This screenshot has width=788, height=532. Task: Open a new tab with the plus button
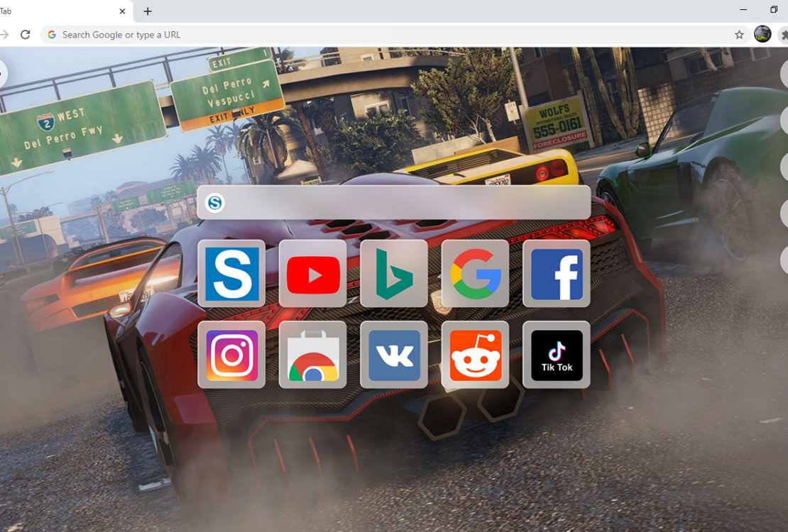pyautogui.click(x=148, y=11)
